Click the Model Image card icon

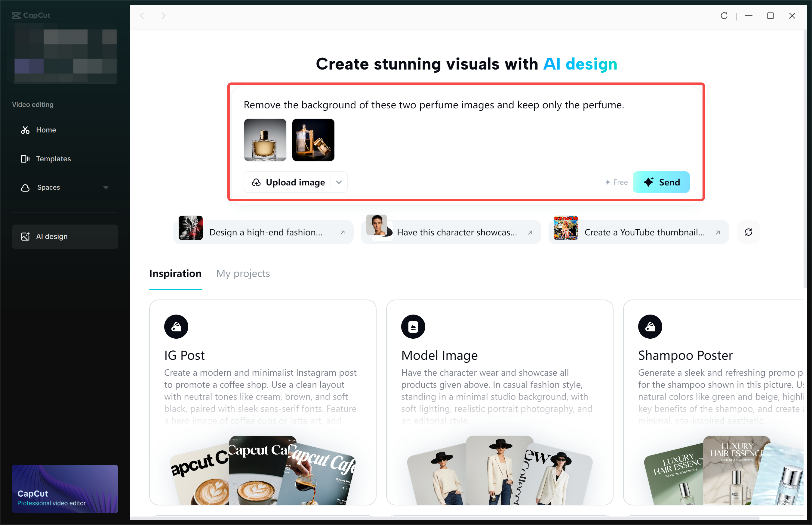click(x=413, y=326)
